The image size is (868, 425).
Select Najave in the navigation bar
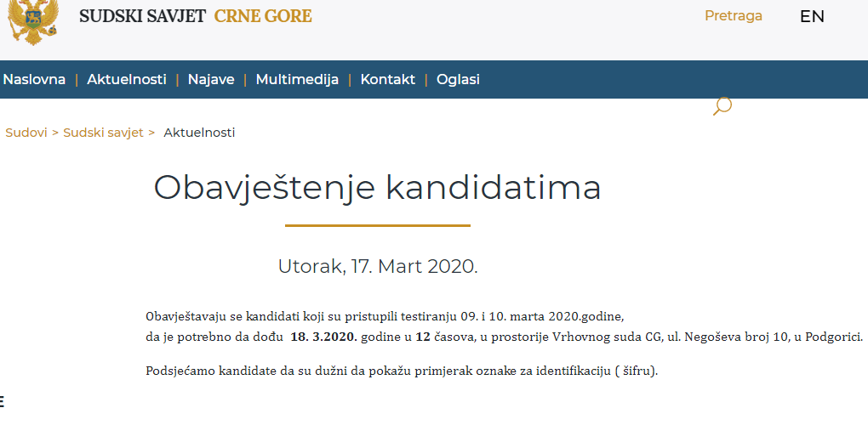211,80
